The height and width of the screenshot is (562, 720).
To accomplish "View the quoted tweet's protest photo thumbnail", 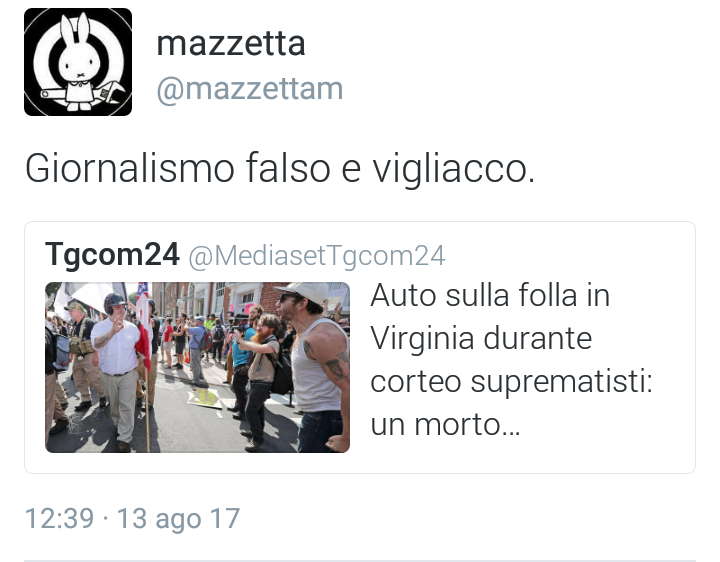I will coord(197,367).
